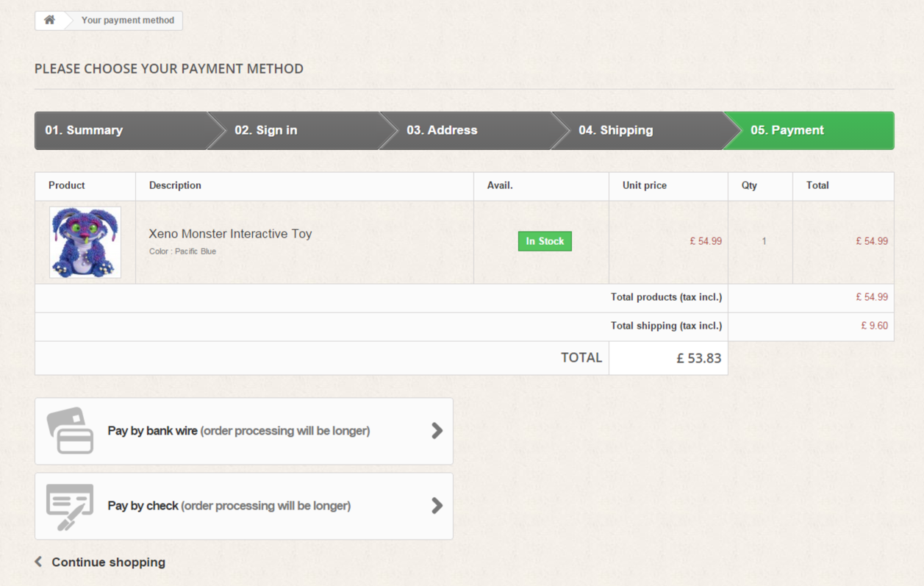Open the Xeno Monster toy thumbnail

click(x=85, y=242)
